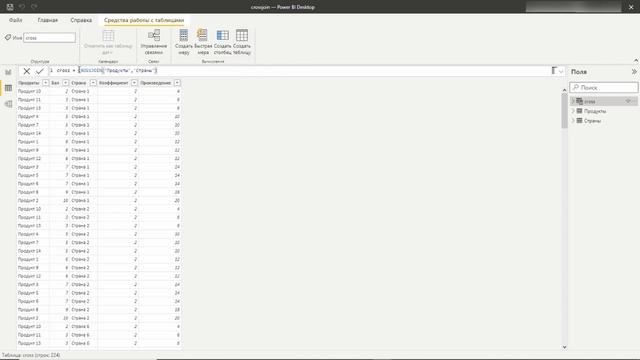Switch to Model view in left sidebar
Viewport: 640px width, 360px height.
8,104
